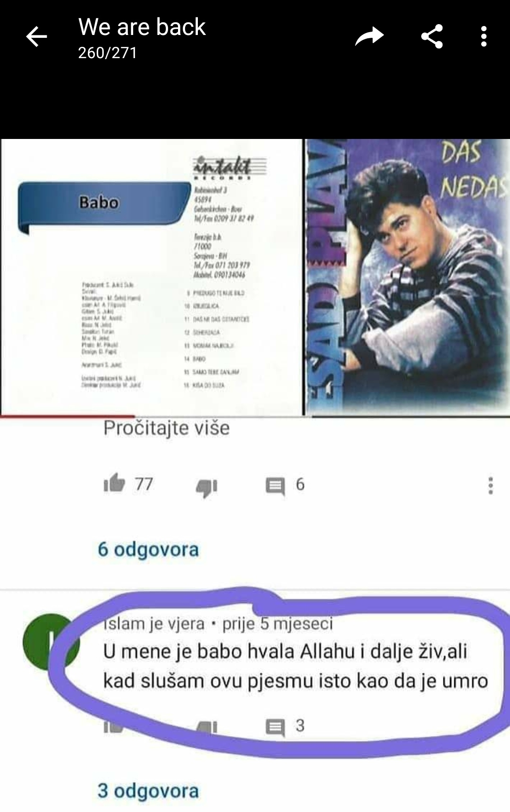Screen dimensions: 510x812
Task: Expand comment with Pročitajte više
Action: click(x=166, y=428)
